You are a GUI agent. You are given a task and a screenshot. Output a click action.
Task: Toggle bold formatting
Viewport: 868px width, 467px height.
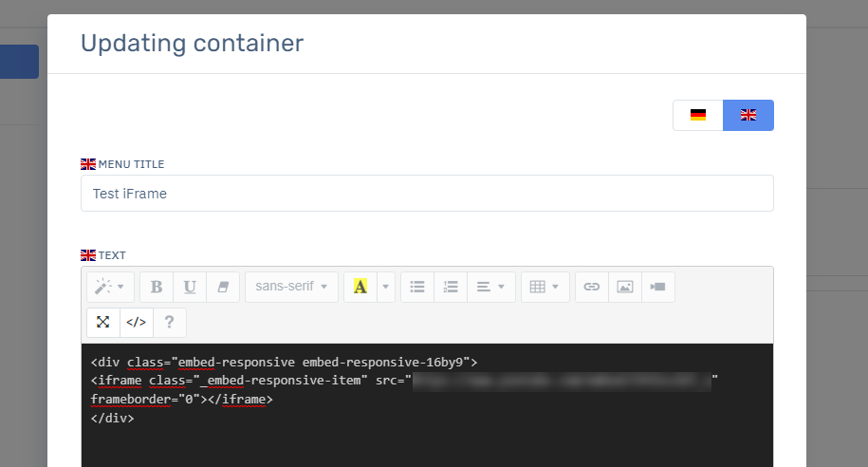tap(157, 287)
